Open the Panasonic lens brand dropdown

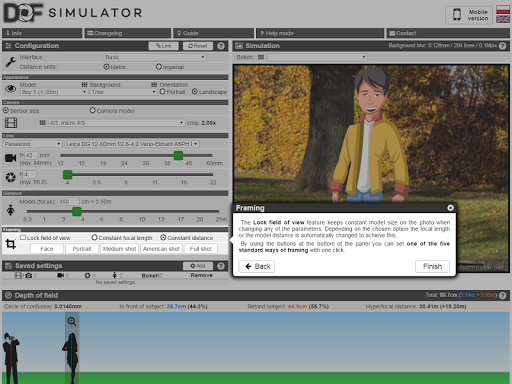click(32, 144)
